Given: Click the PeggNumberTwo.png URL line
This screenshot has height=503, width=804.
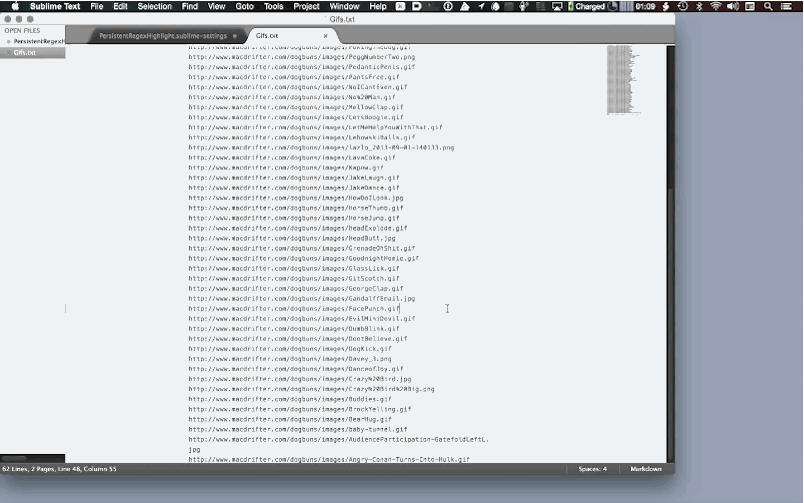Looking at the screenshot, I should (302, 57).
